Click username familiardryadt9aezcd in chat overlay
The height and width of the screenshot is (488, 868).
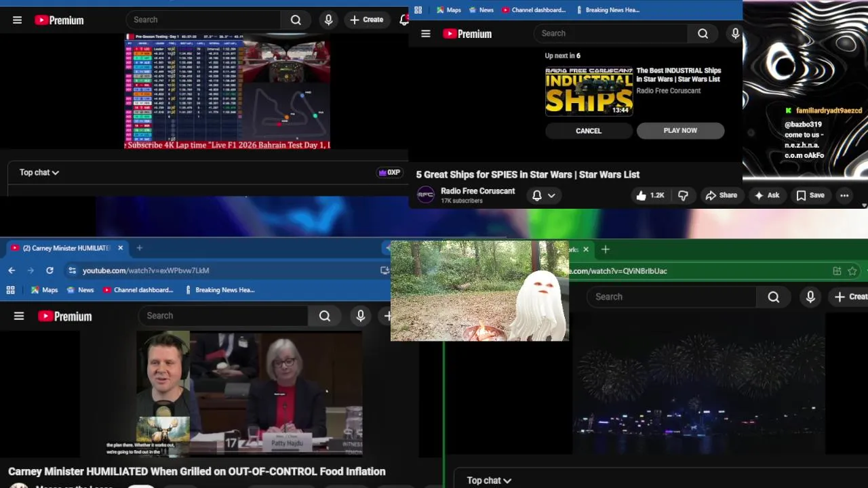(x=829, y=110)
